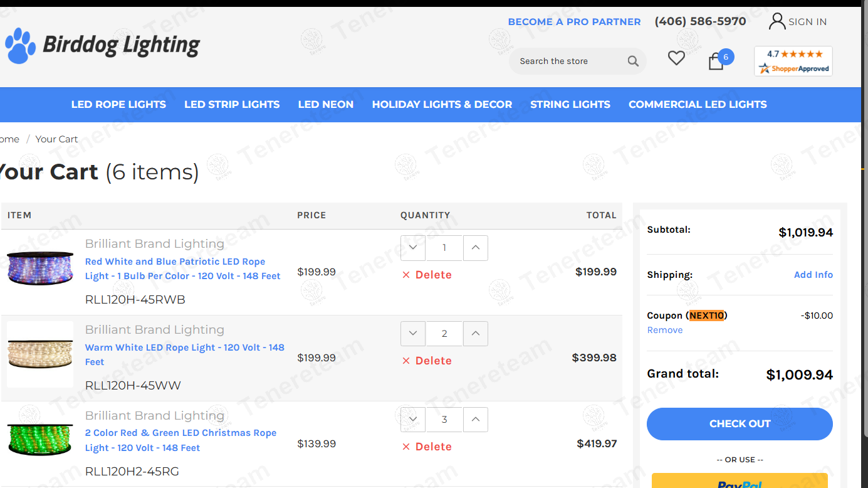Viewport: 868px width, 488px height.
Task: Click the search magnifier icon
Action: click(633, 61)
